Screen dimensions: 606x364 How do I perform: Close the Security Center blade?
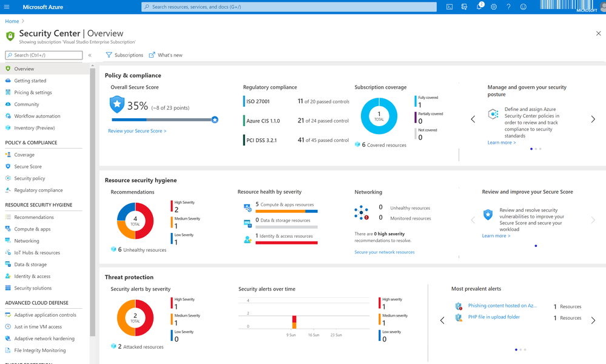pos(598,33)
